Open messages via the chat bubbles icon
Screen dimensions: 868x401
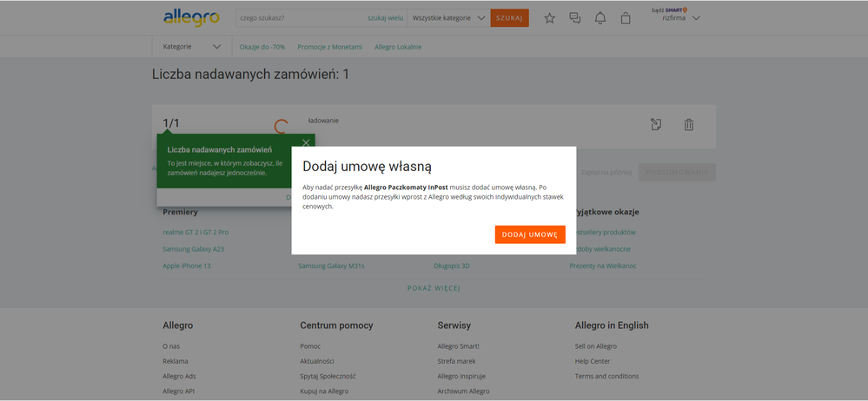tap(574, 18)
